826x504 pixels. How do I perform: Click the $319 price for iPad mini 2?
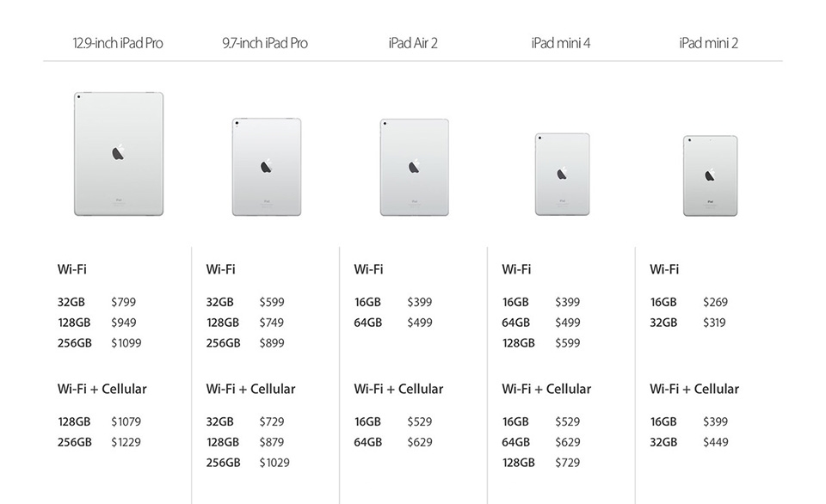[714, 323]
